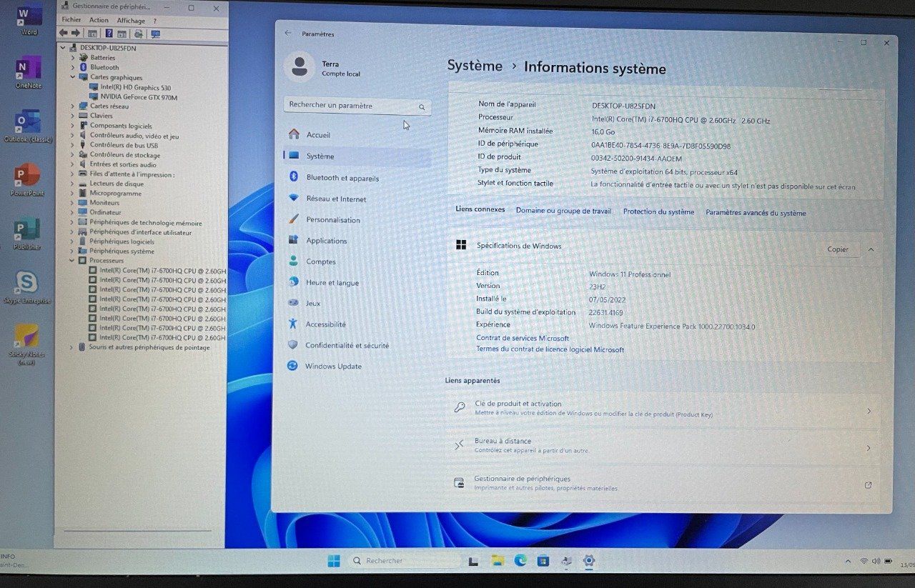Open Word from the desktop
915x588 pixels.
coord(29,19)
